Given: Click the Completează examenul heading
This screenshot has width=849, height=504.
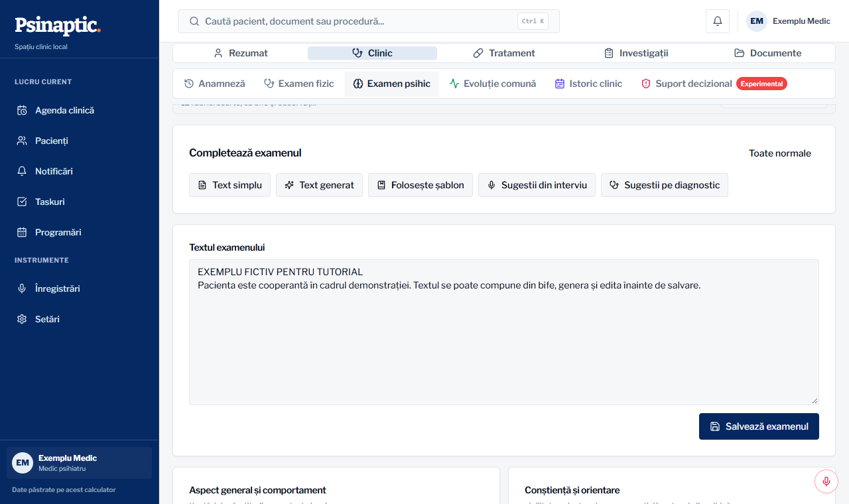Looking at the screenshot, I should click(x=245, y=153).
